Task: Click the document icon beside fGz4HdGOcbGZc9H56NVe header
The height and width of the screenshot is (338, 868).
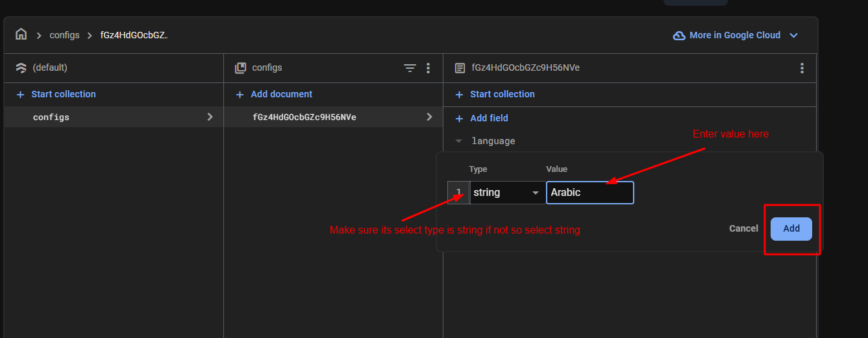Action: pos(460,68)
